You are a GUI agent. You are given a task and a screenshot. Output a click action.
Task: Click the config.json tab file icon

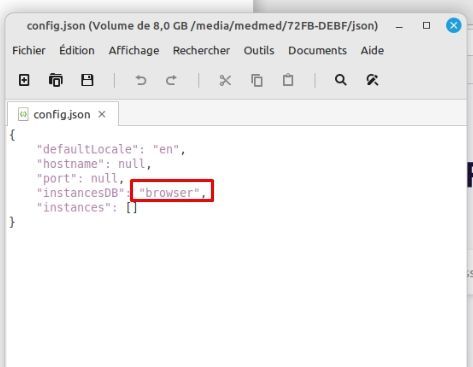point(23,114)
